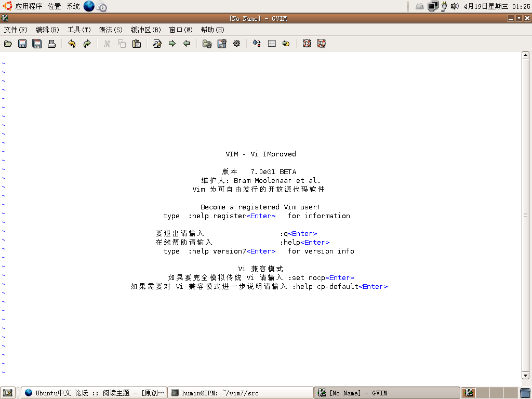Image resolution: width=532 pixels, height=399 pixels.
Task: Run make with the build icon
Action: (257, 44)
